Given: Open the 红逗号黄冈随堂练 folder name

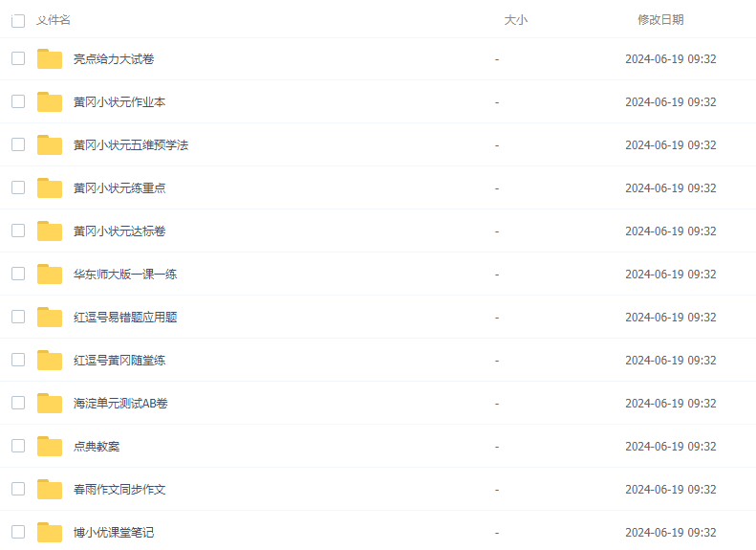Looking at the screenshot, I should [x=119, y=360].
